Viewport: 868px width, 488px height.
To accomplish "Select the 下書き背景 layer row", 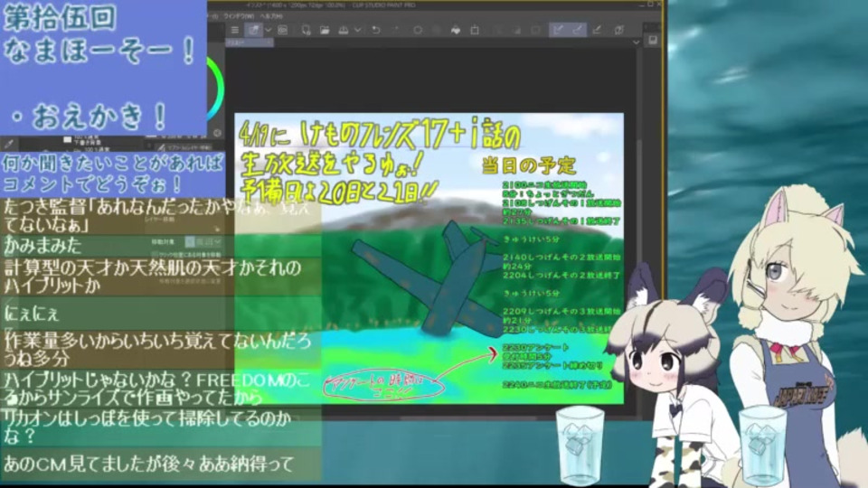I will (105, 143).
